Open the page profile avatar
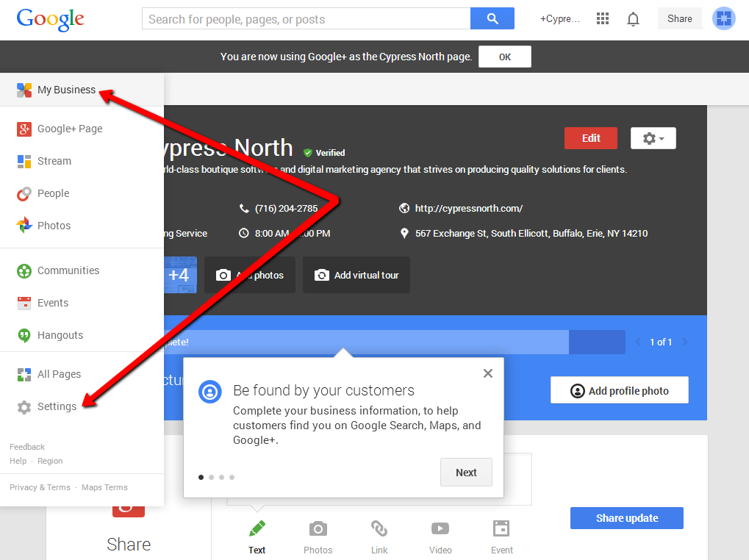Image resolution: width=749 pixels, height=560 pixels. point(724,18)
